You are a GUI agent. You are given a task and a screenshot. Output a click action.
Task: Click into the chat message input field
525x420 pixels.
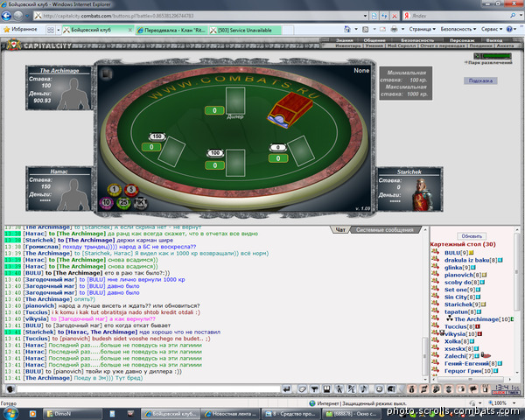coord(149,389)
